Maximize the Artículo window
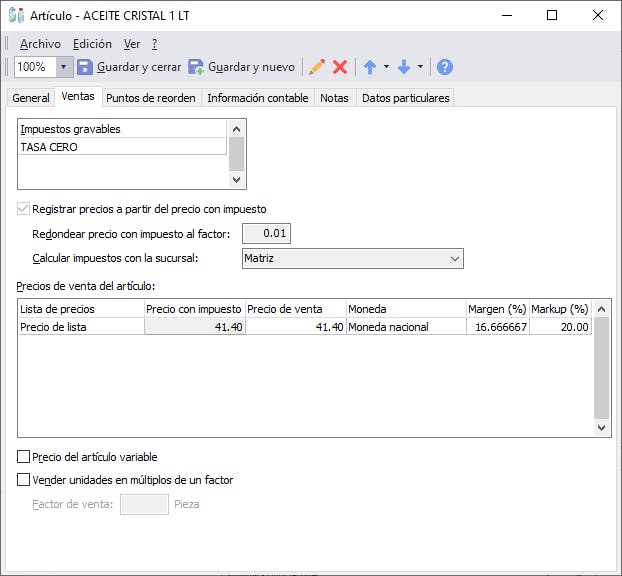The width and height of the screenshot is (622, 576). (552, 15)
